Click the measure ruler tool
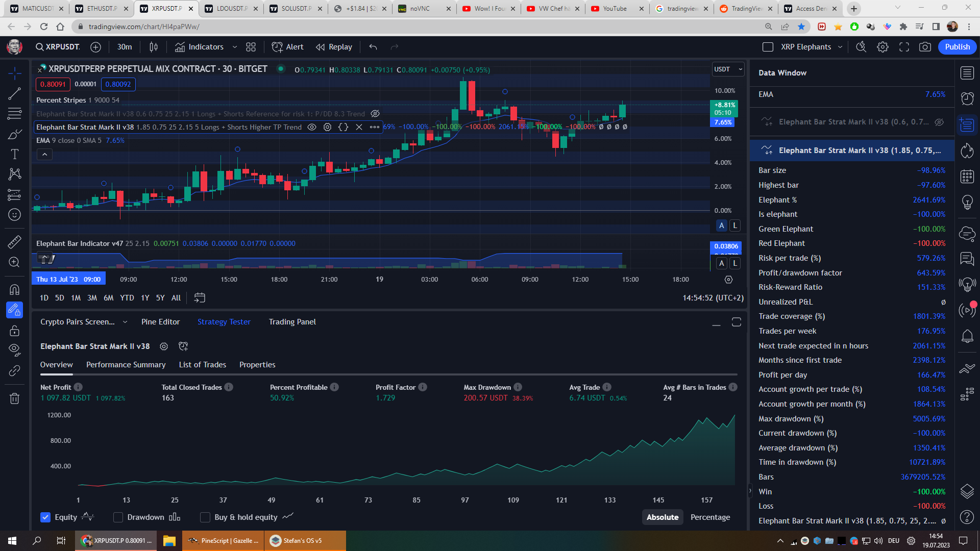Screen dimensions: 980x551 (x=14, y=241)
